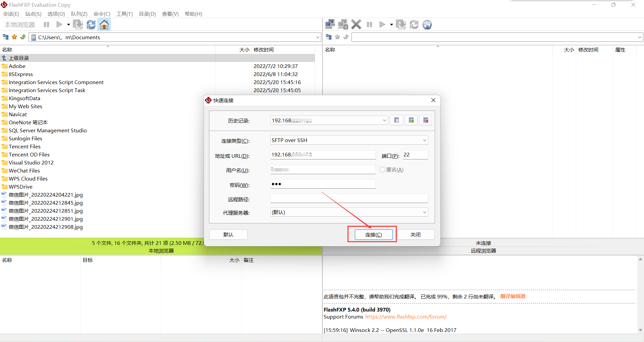Screen dimensions: 644x342
Task: Click the 关闭 close button in dialog
Action: pyautogui.click(x=416, y=234)
